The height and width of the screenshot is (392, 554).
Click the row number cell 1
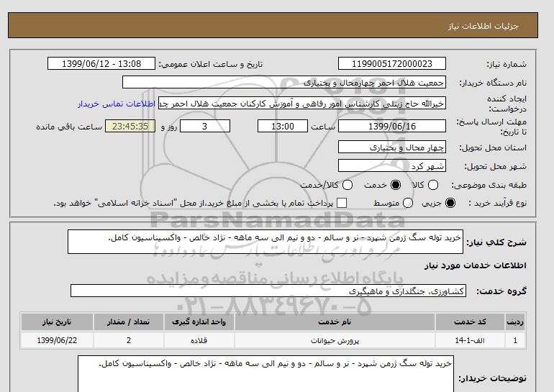[515, 340]
